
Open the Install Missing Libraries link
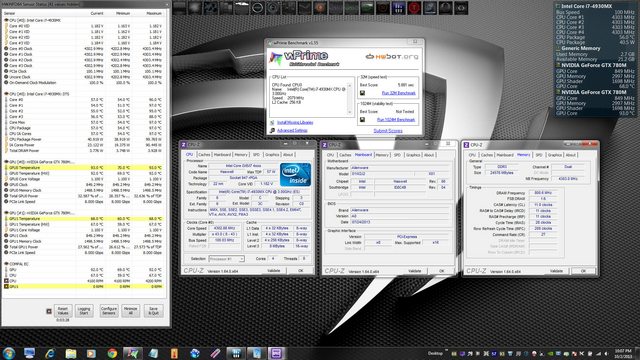[x=295, y=122]
